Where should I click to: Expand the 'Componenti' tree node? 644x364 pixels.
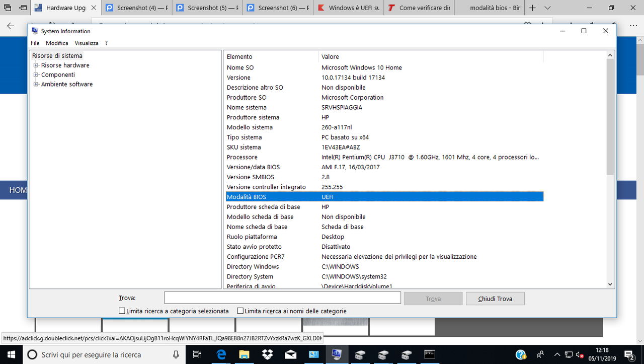click(x=35, y=75)
